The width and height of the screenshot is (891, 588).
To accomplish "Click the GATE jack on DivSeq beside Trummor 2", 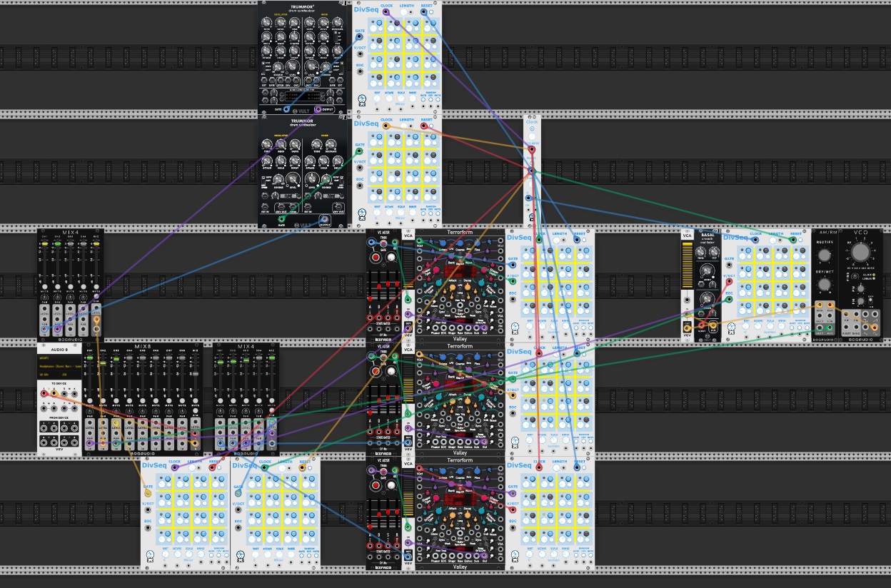I will 360,36.
